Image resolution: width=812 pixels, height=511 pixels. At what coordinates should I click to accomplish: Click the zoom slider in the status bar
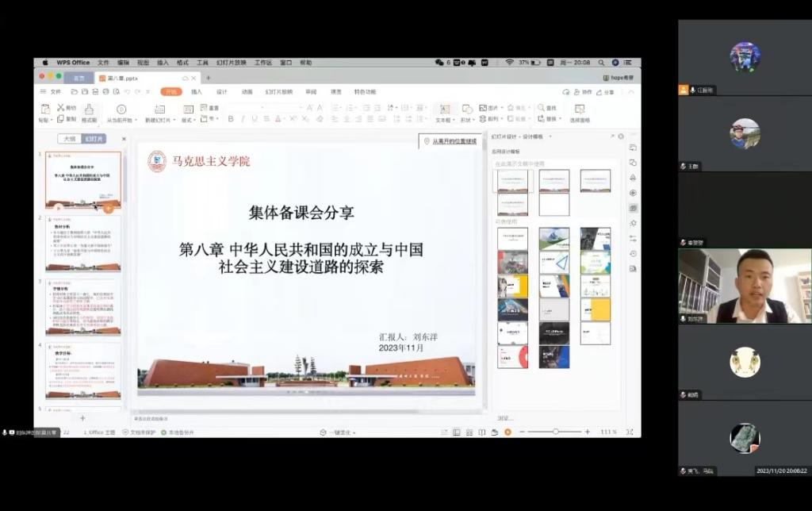click(555, 432)
